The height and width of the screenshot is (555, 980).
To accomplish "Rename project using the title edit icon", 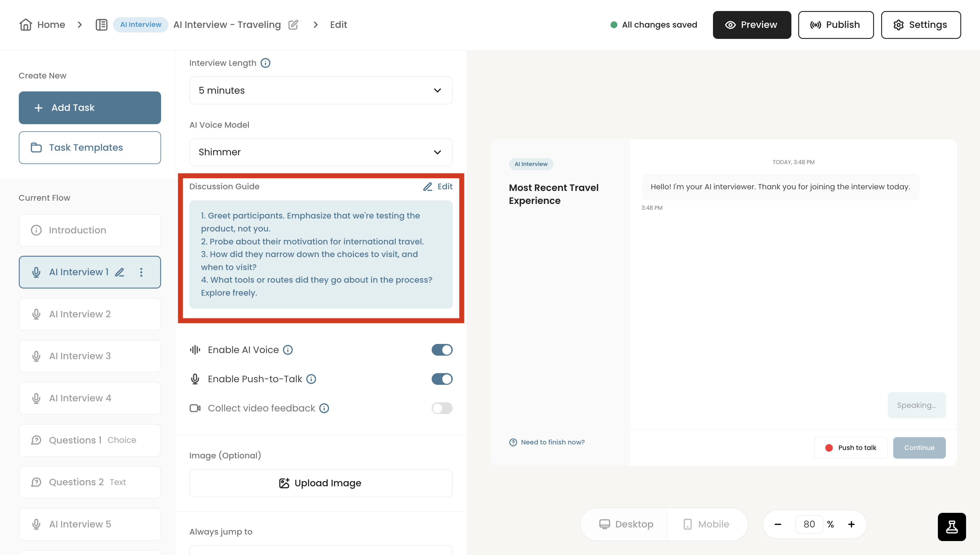I will [x=293, y=25].
